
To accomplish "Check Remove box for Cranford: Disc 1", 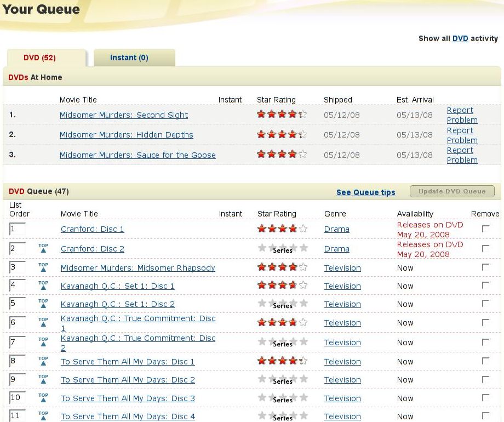I will coord(485,229).
